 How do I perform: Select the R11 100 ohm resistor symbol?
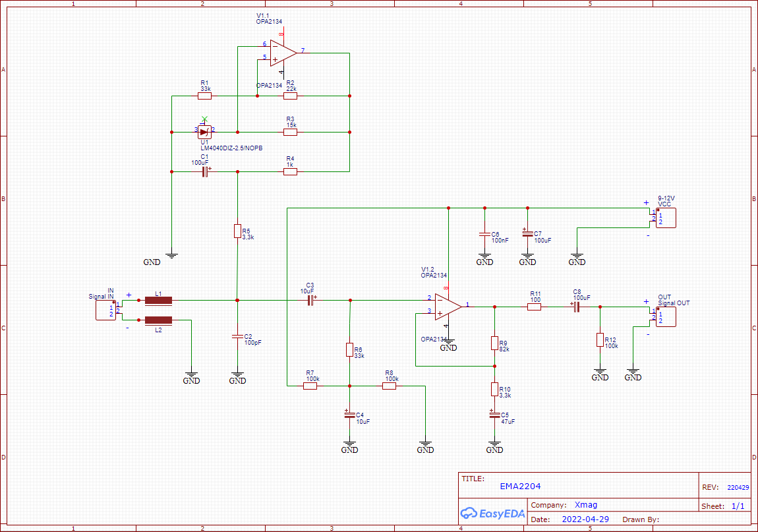[x=534, y=307]
